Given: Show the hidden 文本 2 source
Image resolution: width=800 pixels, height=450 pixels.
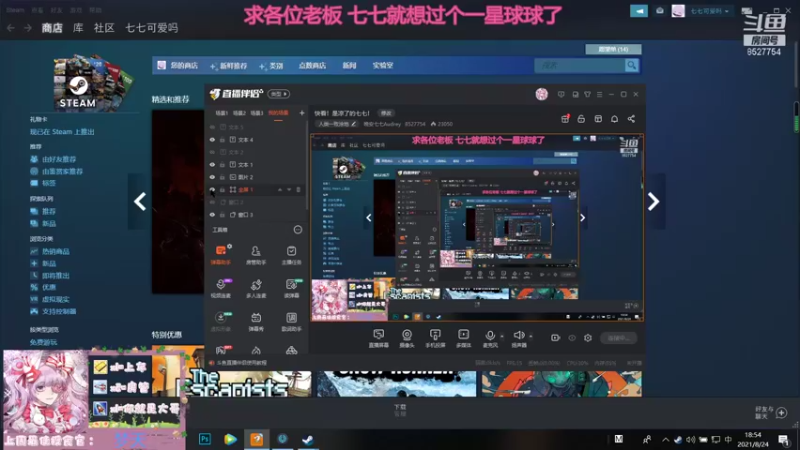Looking at the screenshot, I should (x=212, y=152).
